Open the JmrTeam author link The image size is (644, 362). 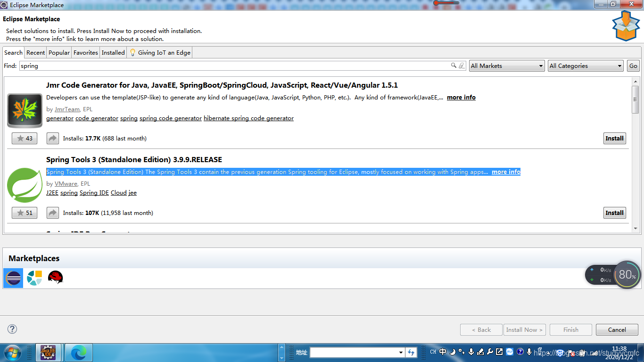(x=67, y=109)
